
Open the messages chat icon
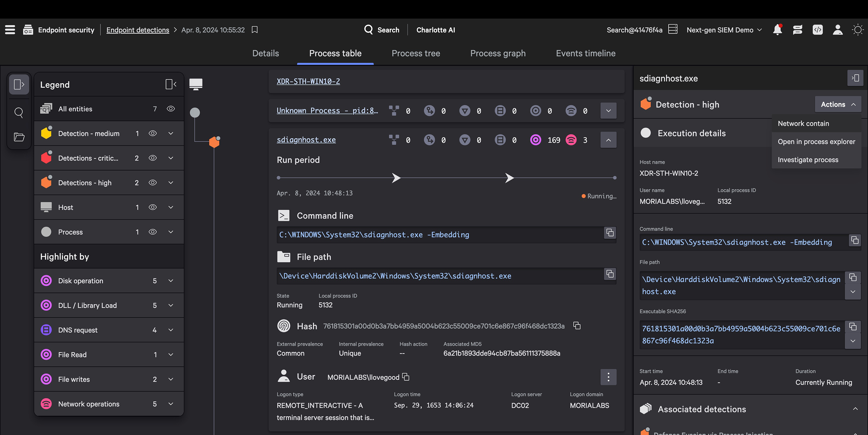click(x=798, y=30)
